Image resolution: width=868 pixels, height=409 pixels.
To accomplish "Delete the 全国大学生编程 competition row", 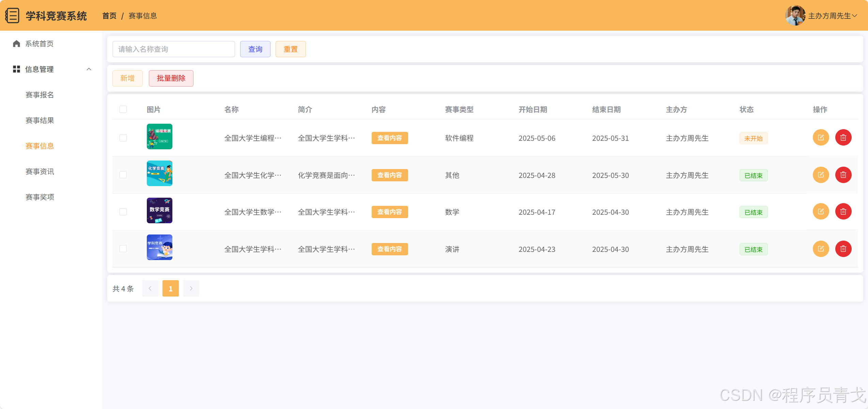I will 843,138.
